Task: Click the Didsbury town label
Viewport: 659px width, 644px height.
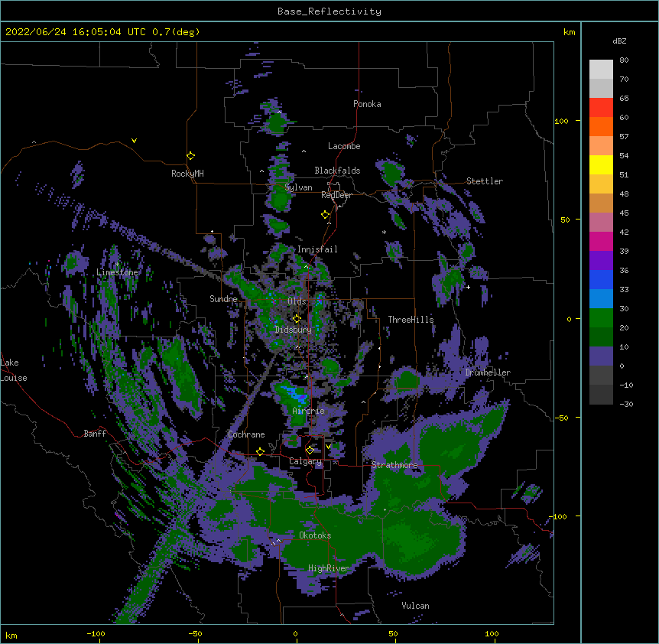Action: [294, 330]
